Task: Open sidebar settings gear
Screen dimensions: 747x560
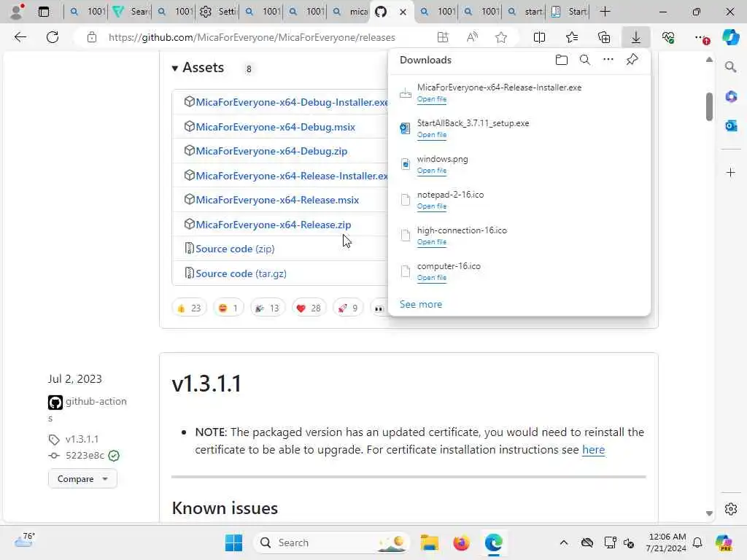Action: (x=731, y=509)
